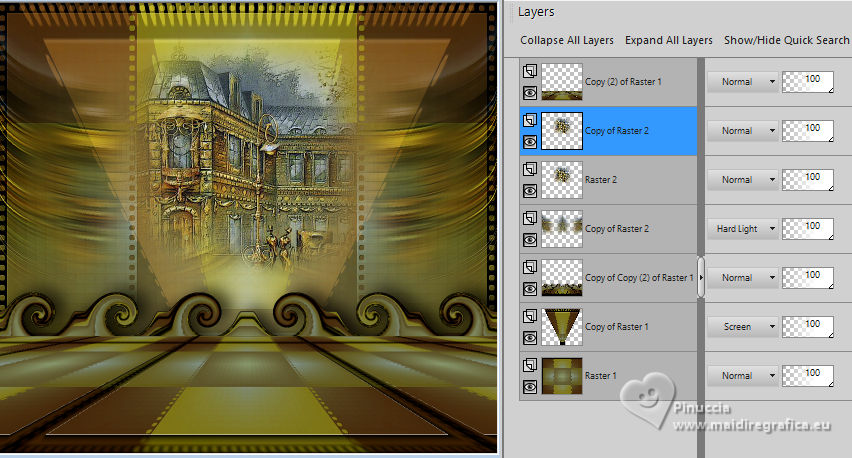Hide the Copy of Copy (2) of Raster 1 layer
The image size is (852, 458).
[x=530, y=288]
